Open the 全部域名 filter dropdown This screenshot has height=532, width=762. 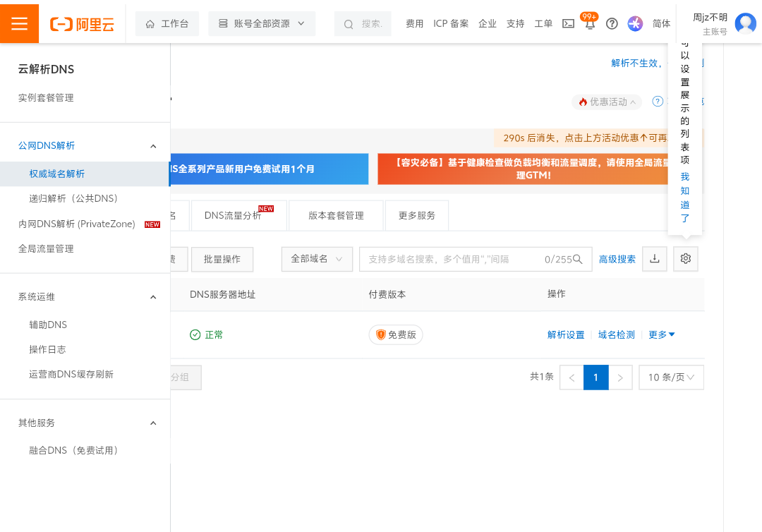point(317,259)
